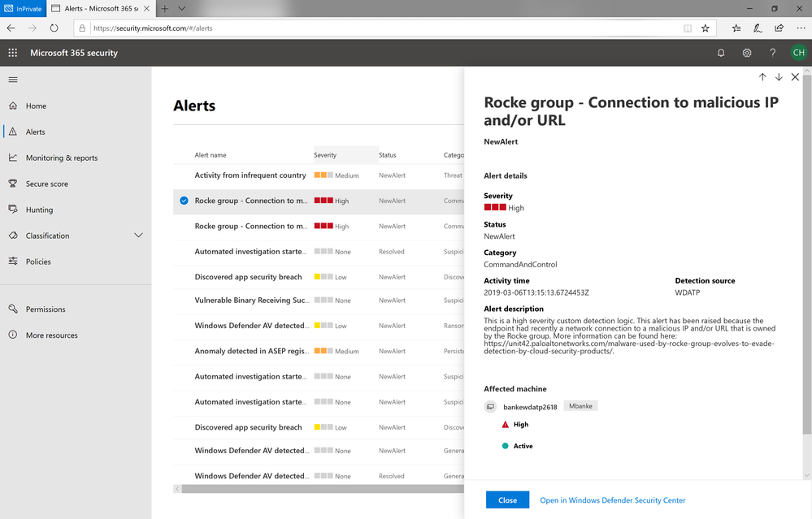
Task: Click the details pane vertical scrollbar
Action: coord(807,253)
